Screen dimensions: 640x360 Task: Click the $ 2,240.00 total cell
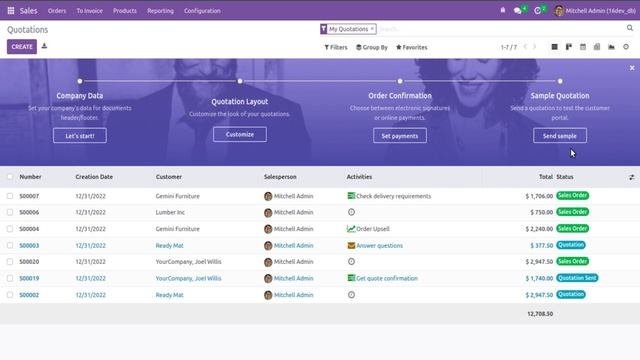539,229
